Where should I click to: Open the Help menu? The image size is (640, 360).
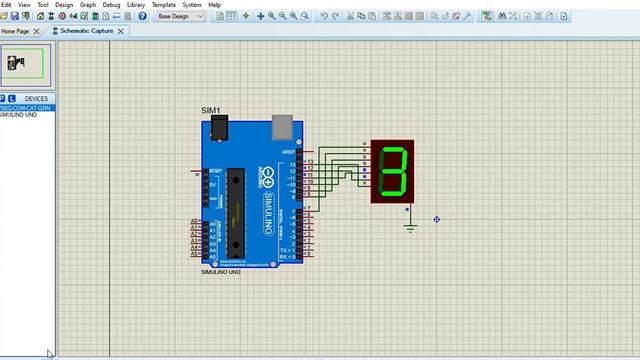pyautogui.click(x=215, y=5)
